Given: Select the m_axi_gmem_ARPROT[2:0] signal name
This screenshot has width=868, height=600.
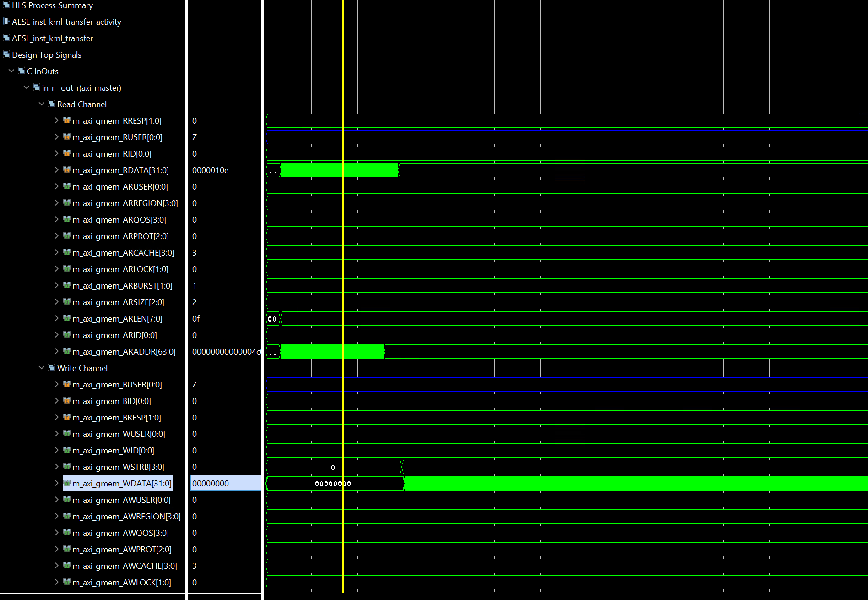Looking at the screenshot, I should pyautogui.click(x=120, y=236).
